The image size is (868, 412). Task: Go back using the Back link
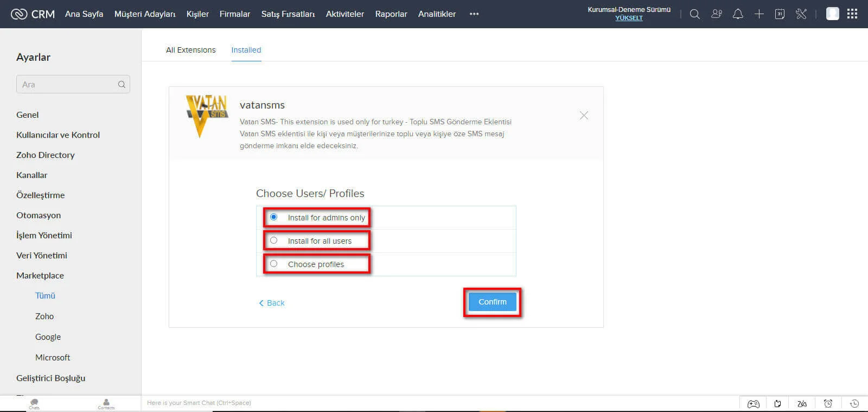272,303
